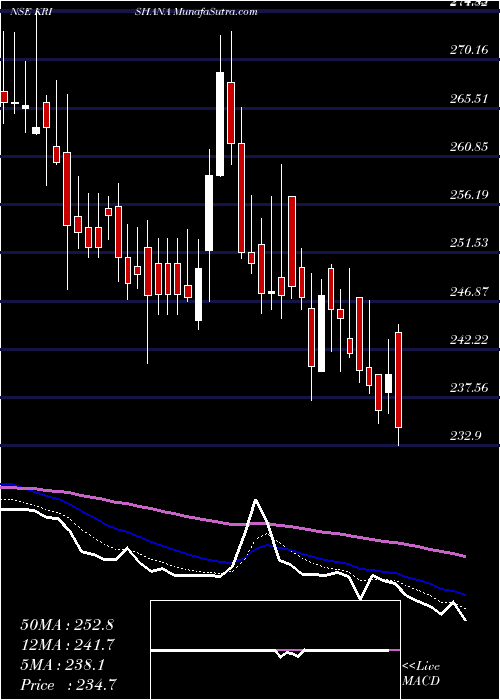Click the peak of the white 5MA line

(x=256, y=500)
